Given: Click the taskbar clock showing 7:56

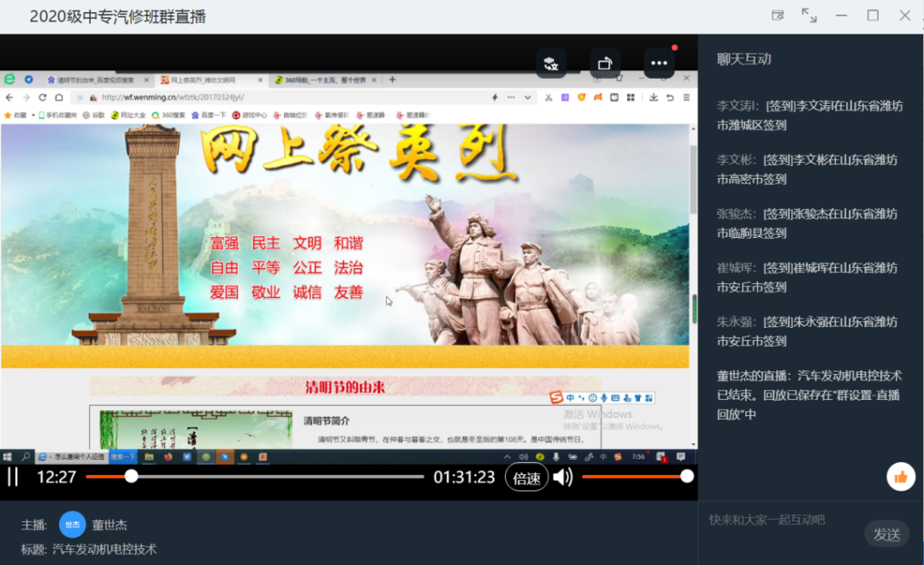Looking at the screenshot, I should click(x=638, y=456).
